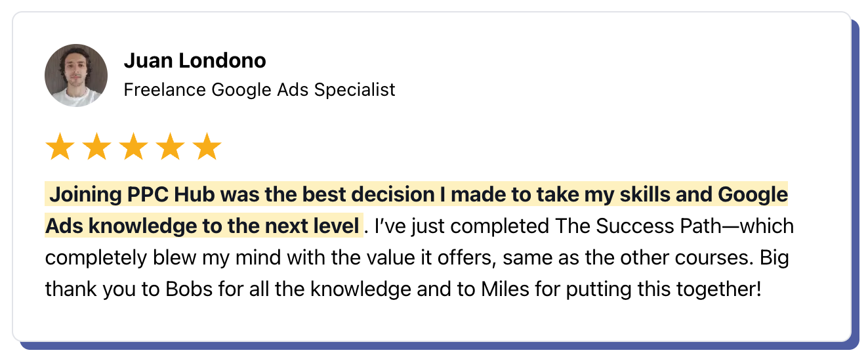Click the fifth and last rating star
Viewport: 868px width, 361px height.
tap(207, 147)
